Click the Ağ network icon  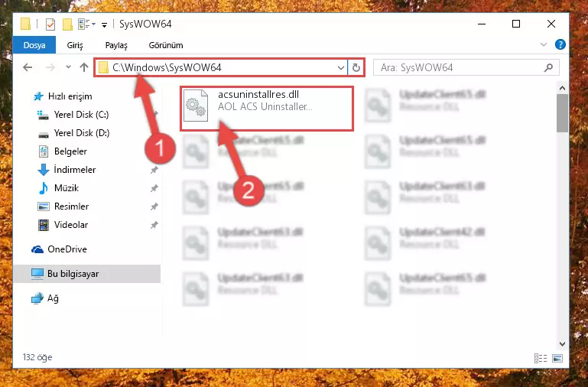(x=37, y=298)
